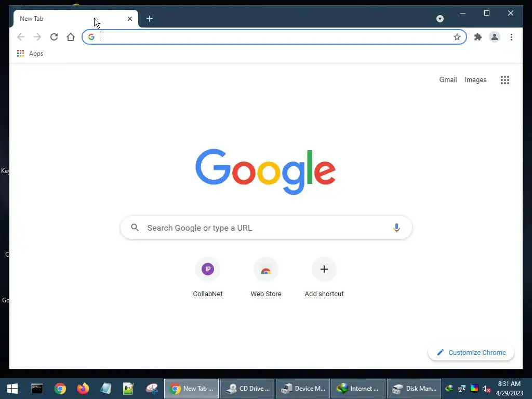Open the Web Store shortcut

point(266,278)
